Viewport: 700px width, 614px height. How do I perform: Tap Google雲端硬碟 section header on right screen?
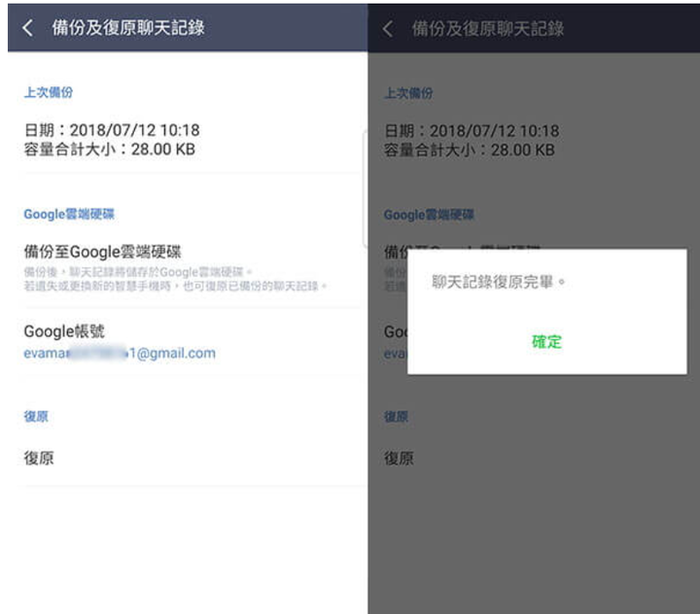[429, 215]
